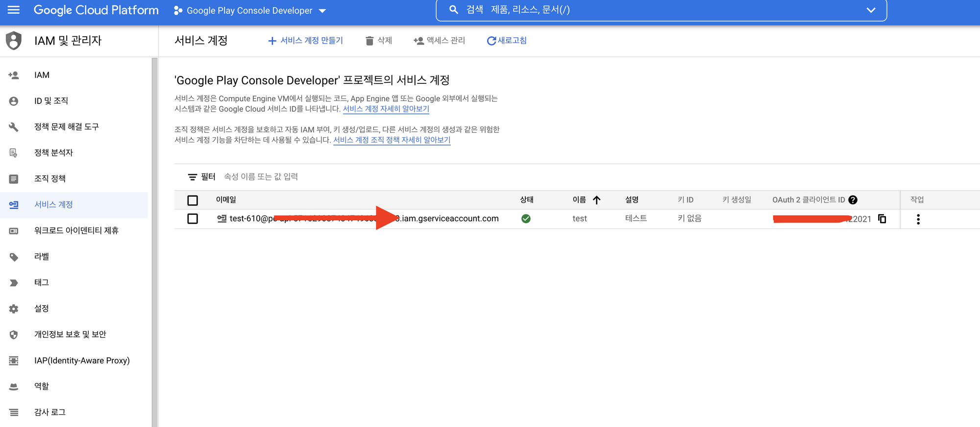Click the OAuth 2 클라이언트 ID help icon

[x=853, y=200]
